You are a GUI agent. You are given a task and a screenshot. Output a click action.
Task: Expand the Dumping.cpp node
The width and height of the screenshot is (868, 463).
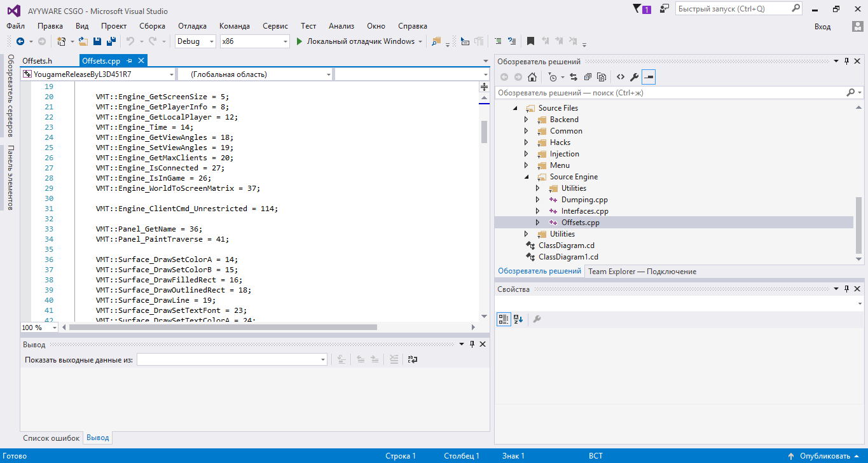point(537,200)
